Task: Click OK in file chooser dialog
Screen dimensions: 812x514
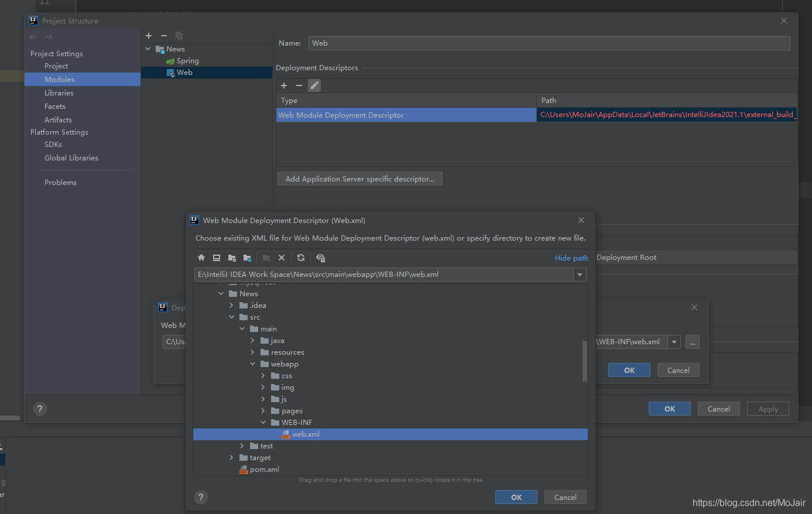Action: point(516,497)
